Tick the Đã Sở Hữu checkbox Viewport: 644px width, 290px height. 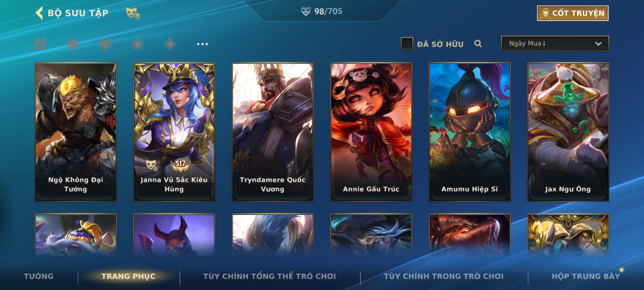pyautogui.click(x=407, y=44)
